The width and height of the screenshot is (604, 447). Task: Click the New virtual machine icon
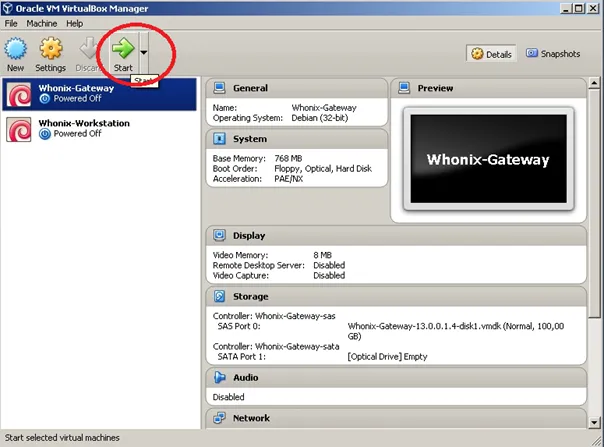[x=15, y=48]
